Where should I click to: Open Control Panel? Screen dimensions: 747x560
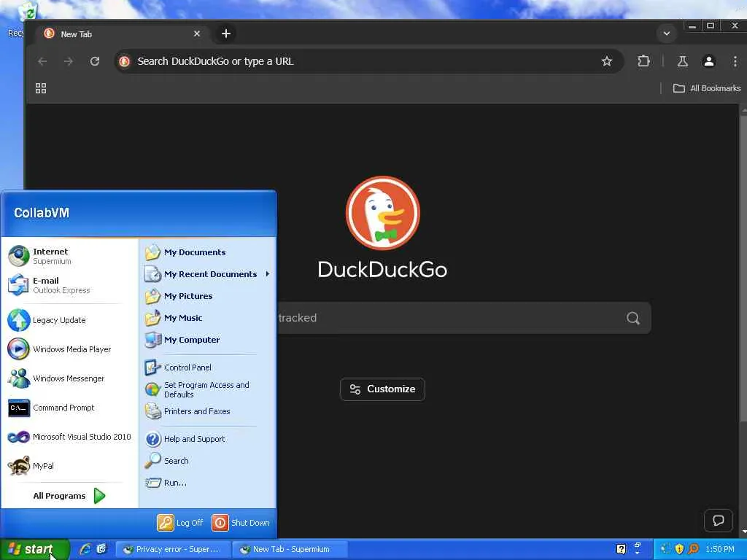pyautogui.click(x=207, y=367)
